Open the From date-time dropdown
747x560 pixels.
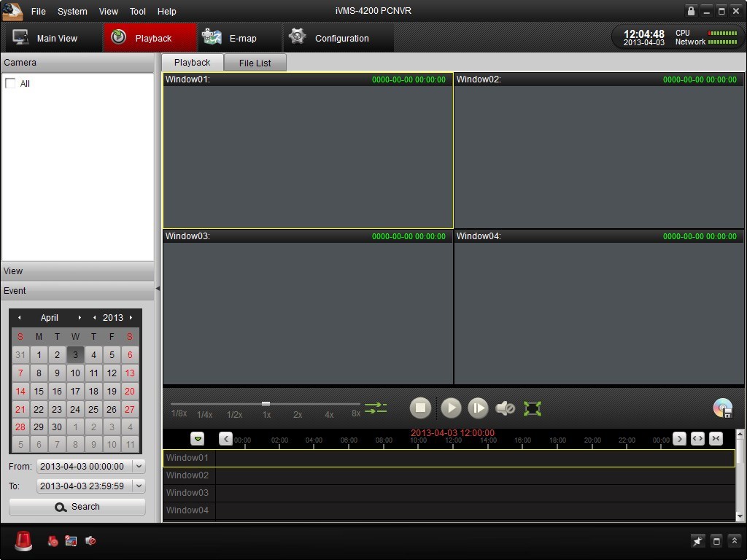[x=139, y=466]
